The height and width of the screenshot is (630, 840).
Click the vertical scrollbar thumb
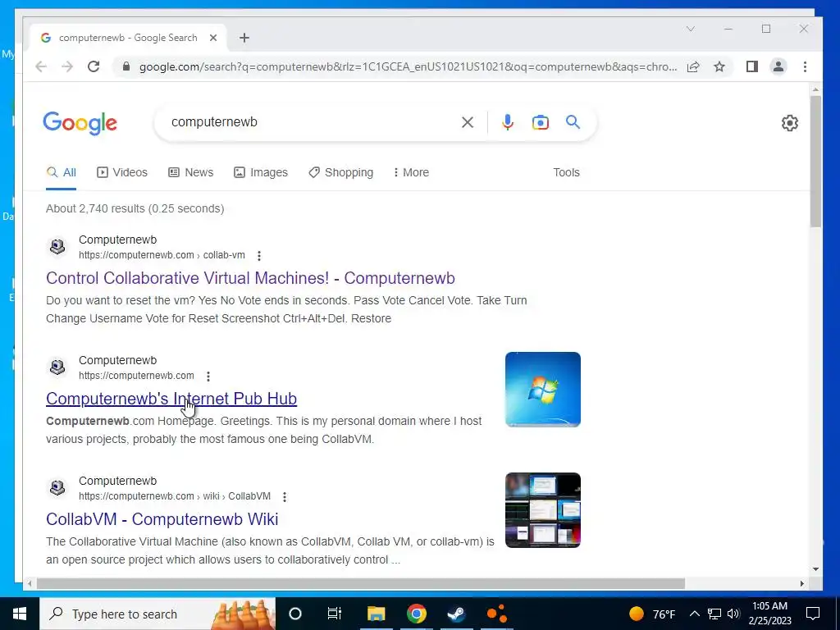pos(815,161)
